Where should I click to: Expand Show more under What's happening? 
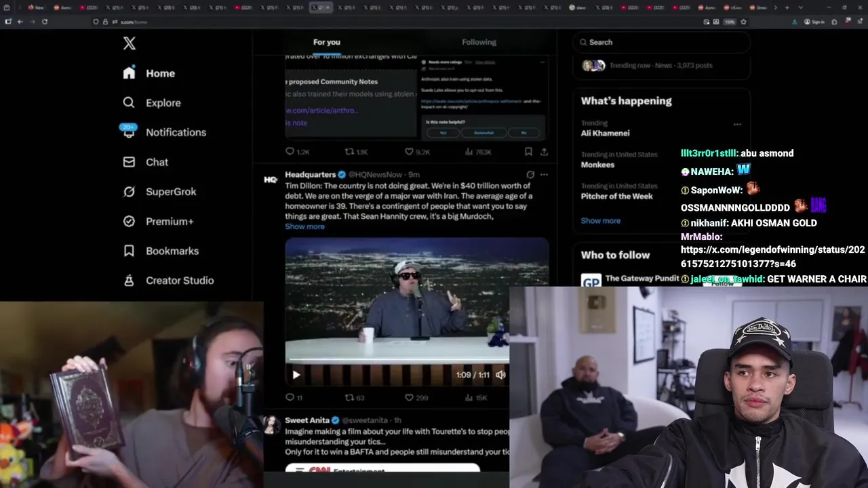pyautogui.click(x=600, y=220)
